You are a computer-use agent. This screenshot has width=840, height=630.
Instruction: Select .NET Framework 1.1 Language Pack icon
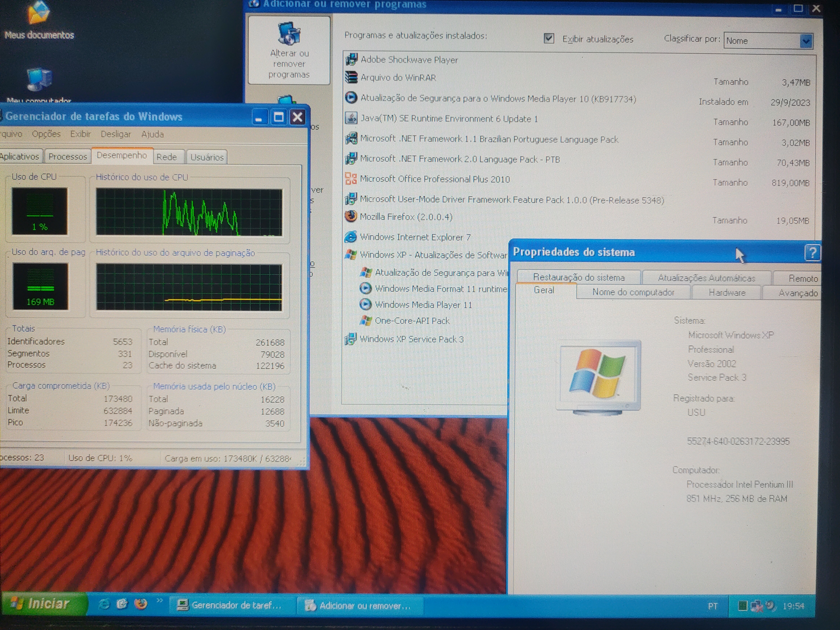click(351, 138)
